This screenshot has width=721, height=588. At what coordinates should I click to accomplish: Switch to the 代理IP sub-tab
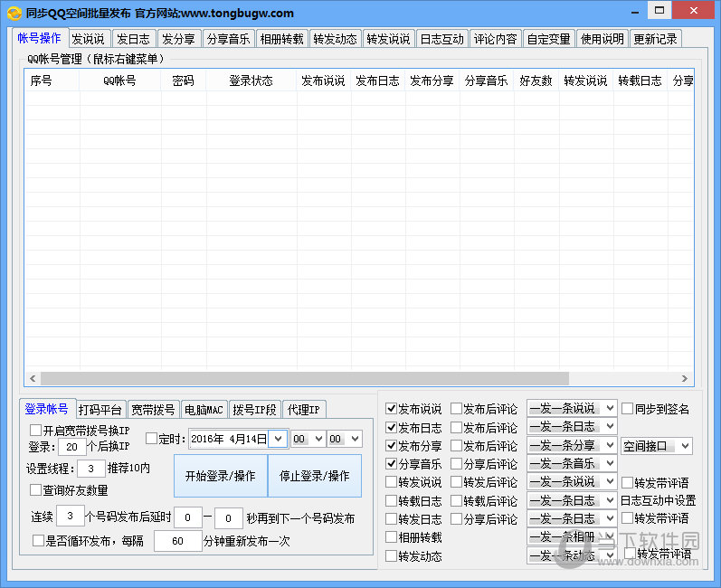[303, 410]
